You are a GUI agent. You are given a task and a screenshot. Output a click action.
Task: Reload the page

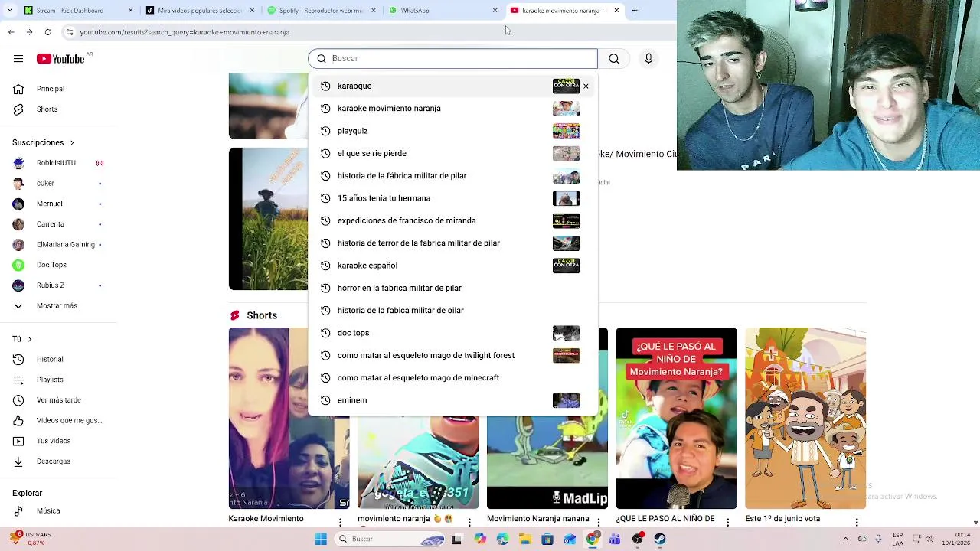(x=48, y=32)
